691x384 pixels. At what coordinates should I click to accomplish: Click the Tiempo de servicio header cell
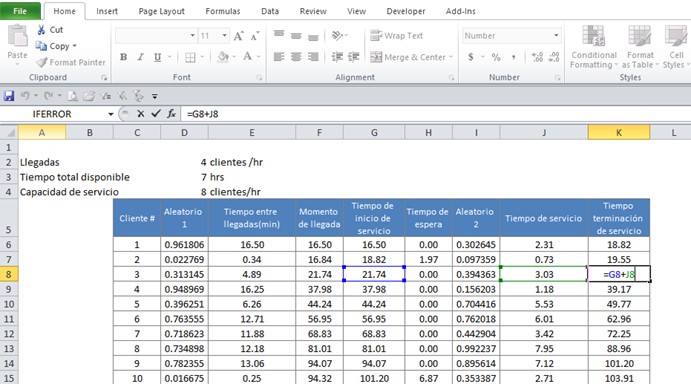pyautogui.click(x=544, y=218)
